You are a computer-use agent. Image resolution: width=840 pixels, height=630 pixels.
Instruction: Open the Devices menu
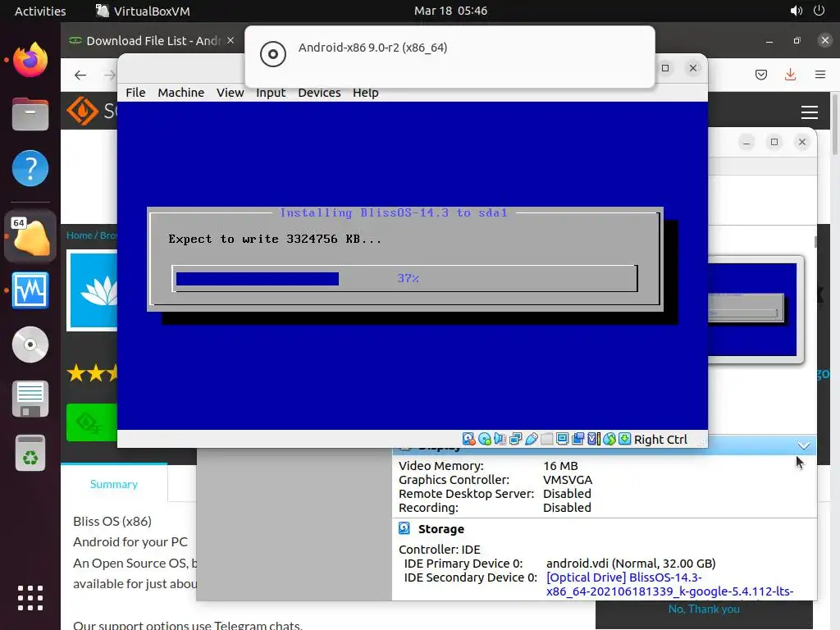tap(319, 93)
